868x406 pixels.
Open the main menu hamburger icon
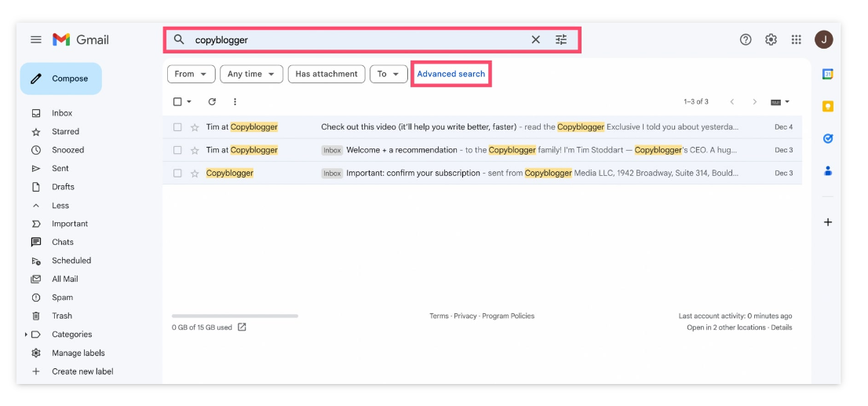[x=36, y=39]
